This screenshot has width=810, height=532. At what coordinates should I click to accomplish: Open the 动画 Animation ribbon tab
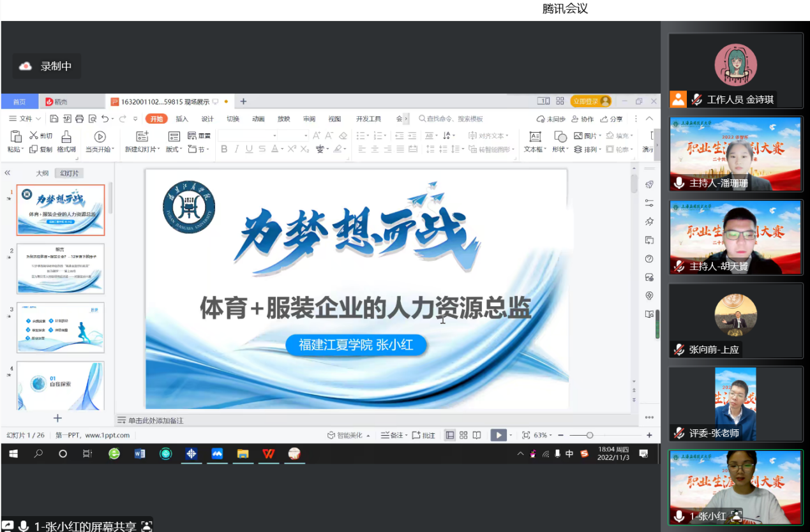(x=258, y=119)
